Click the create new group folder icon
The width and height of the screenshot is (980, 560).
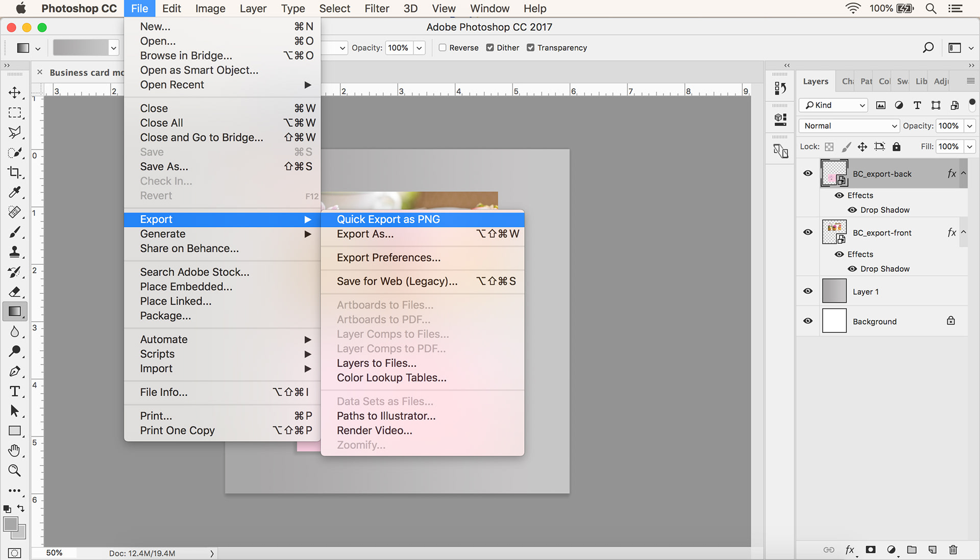tap(912, 550)
